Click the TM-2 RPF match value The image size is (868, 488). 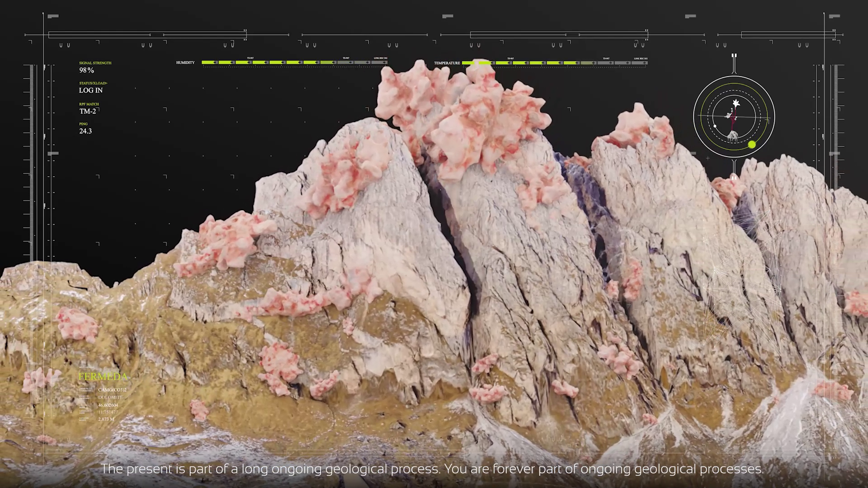(x=88, y=111)
